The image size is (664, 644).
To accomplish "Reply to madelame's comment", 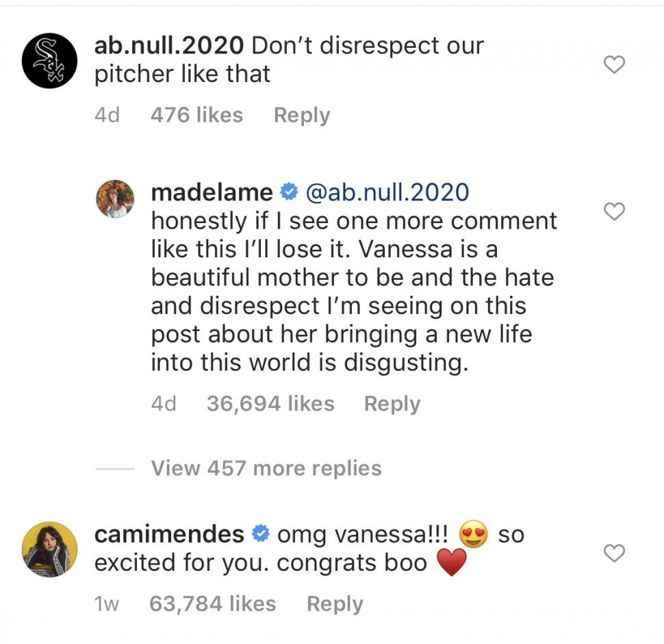I will coord(392,404).
